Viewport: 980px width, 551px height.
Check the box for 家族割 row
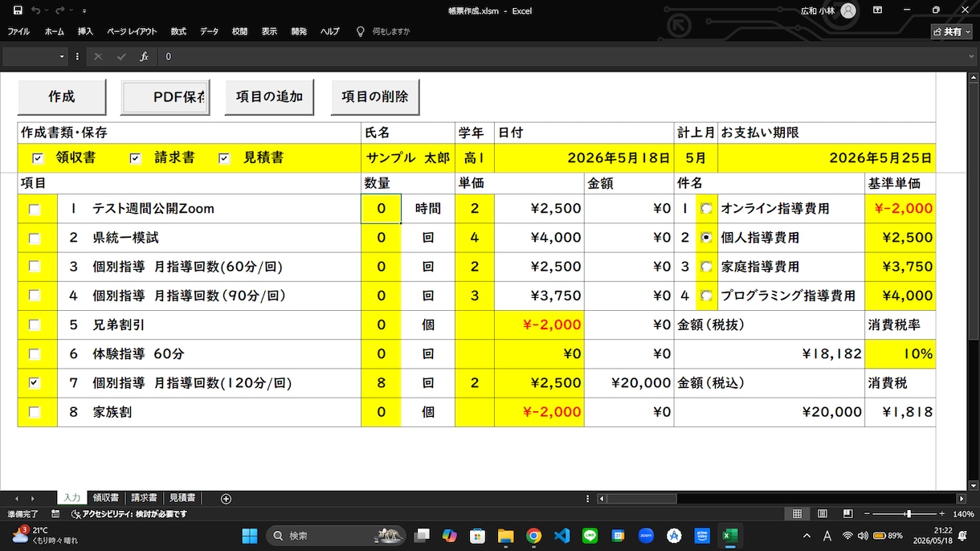(35, 412)
